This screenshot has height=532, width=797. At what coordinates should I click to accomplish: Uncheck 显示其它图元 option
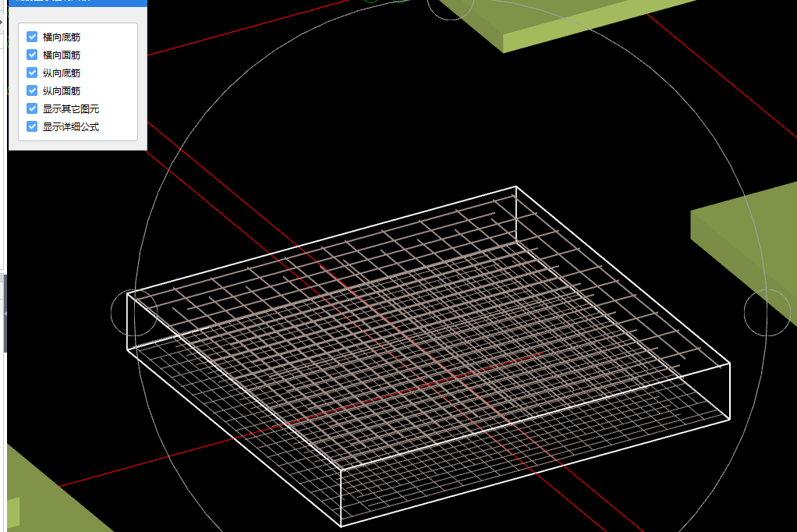click(x=32, y=108)
